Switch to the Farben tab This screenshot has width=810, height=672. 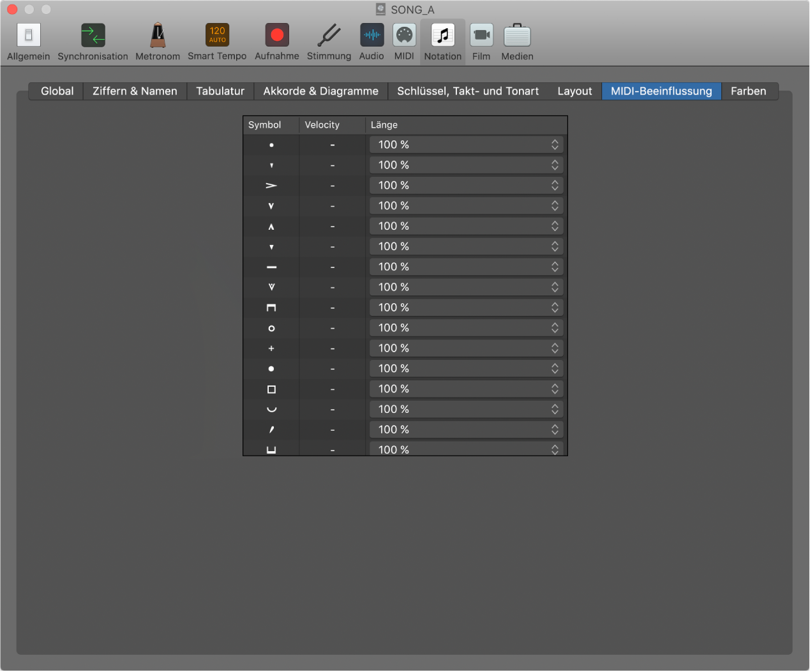click(748, 91)
